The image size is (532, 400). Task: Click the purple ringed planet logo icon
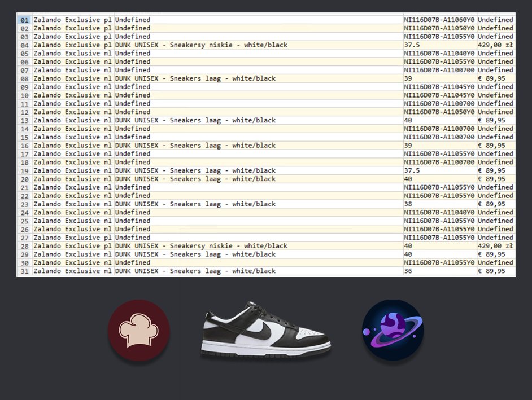[x=393, y=330]
